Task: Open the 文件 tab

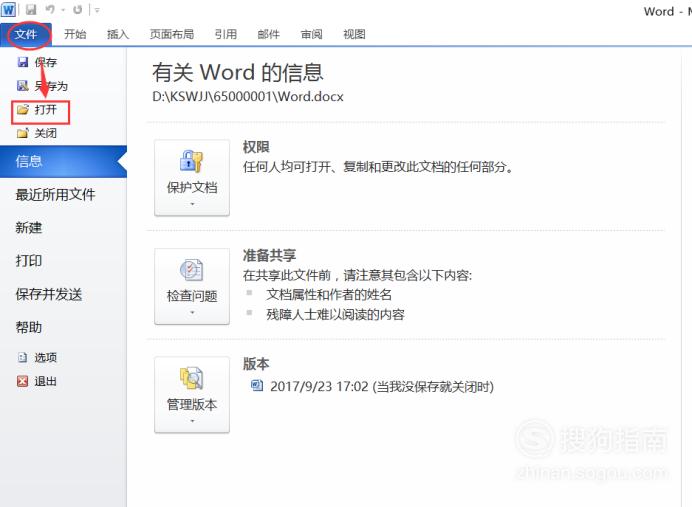Action: (26, 34)
